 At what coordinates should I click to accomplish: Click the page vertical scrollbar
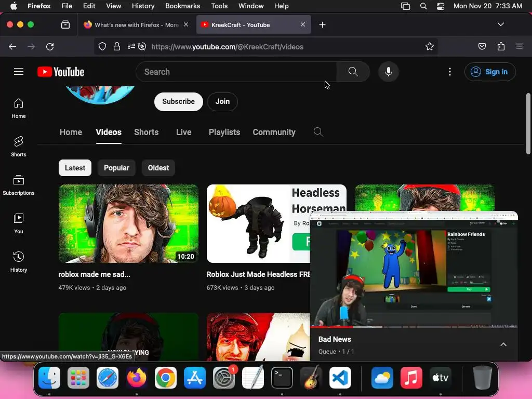point(528,124)
